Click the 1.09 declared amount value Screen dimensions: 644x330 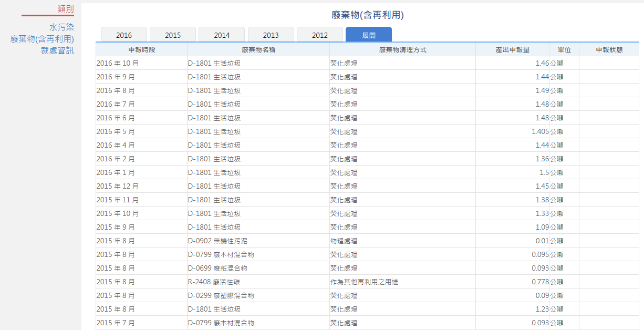point(542,227)
